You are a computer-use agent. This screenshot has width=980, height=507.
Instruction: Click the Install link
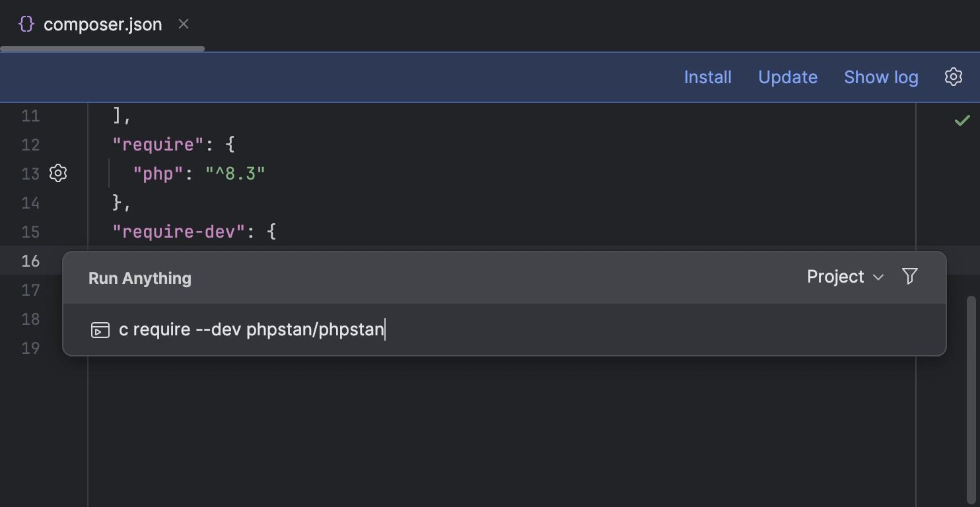click(x=707, y=77)
